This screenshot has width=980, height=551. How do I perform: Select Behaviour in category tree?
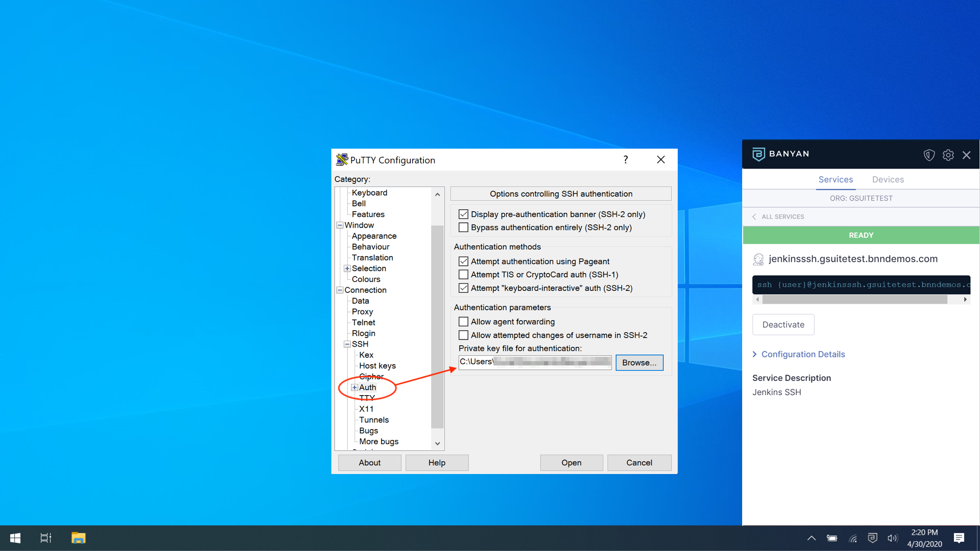point(370,247)
